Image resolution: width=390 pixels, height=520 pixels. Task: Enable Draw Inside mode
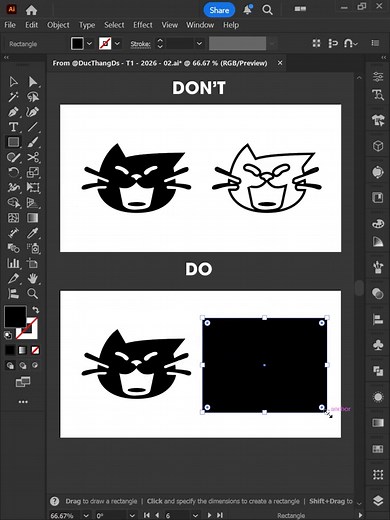(35, 365)
